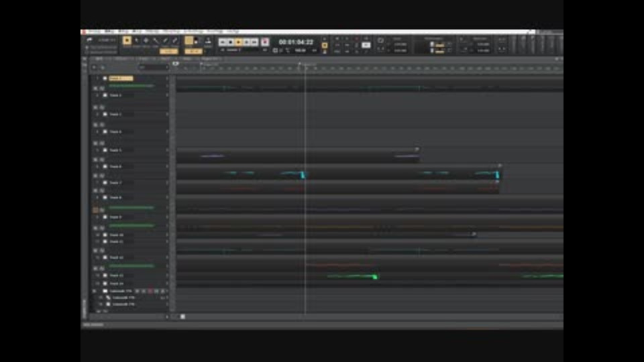644x362 pixels.
Task: Toggle Snap to Grid button
Action: pos(189,40)
